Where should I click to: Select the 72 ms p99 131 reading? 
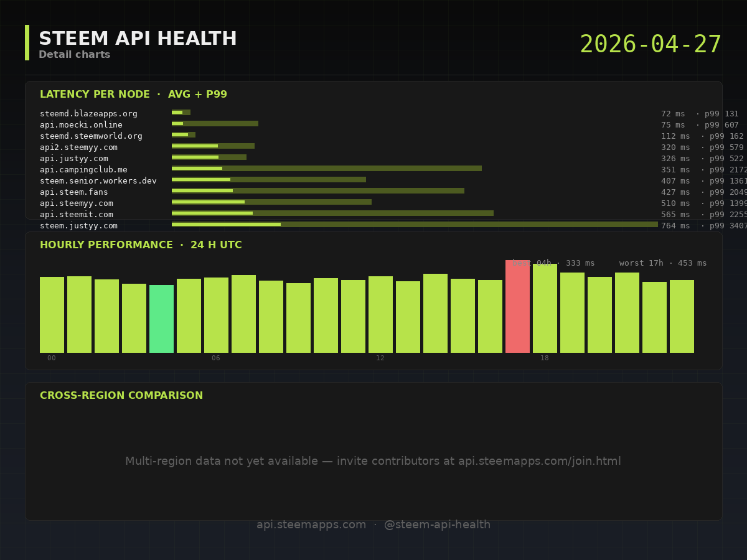tap(700, 114)
